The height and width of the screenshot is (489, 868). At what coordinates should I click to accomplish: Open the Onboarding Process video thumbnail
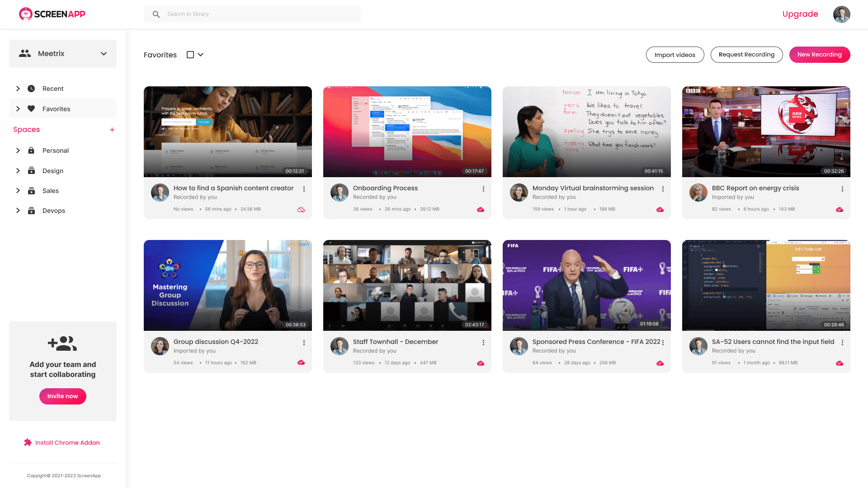tap(407, 132)
